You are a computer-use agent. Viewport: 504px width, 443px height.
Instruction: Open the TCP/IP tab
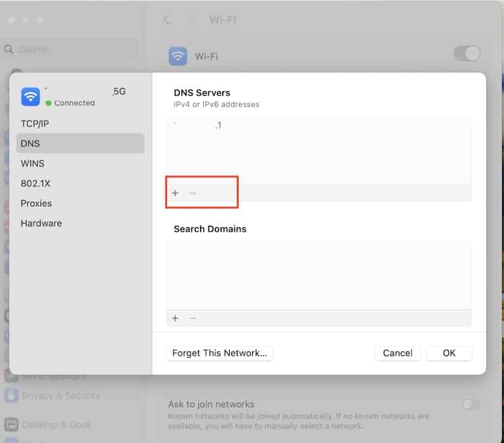point(35,123)
